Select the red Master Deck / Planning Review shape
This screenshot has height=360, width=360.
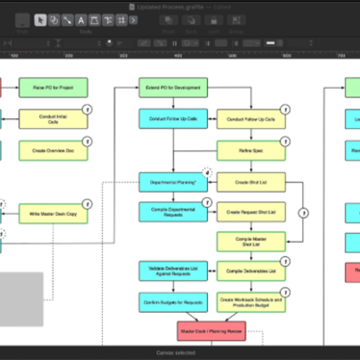tap(211, 331)
